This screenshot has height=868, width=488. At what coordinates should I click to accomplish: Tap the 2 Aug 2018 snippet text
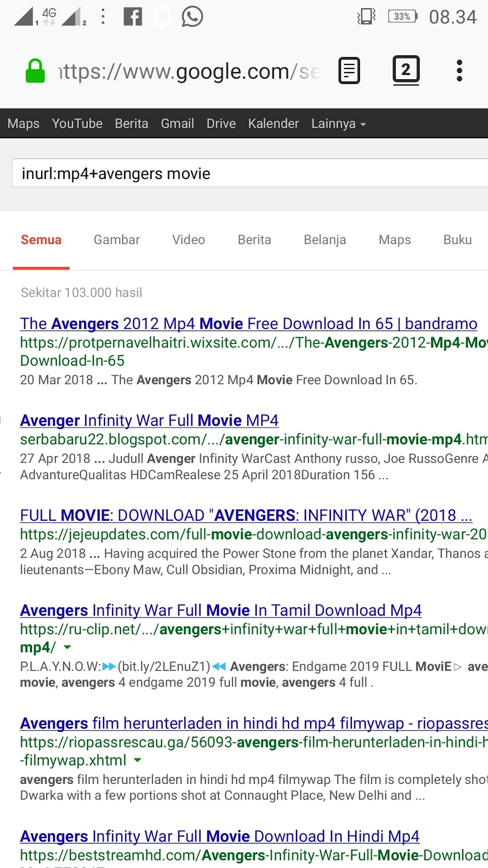point(254,561)
